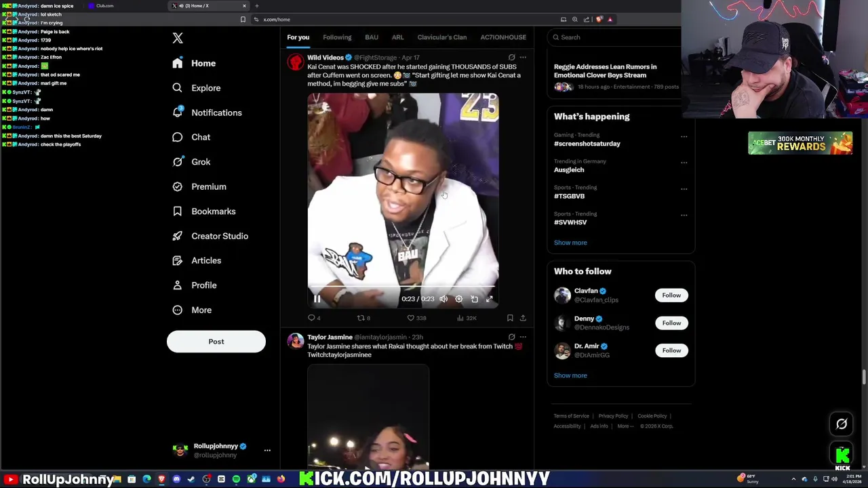The height and width of the screenshot is (488, 868).
Task: Open Chat from the sidebar
Action: (x=191, y=137)
